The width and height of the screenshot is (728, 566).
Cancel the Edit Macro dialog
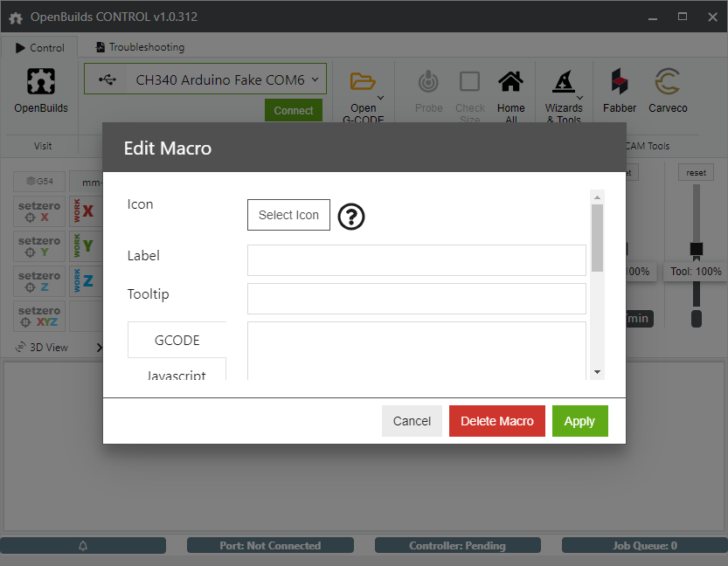412,421
